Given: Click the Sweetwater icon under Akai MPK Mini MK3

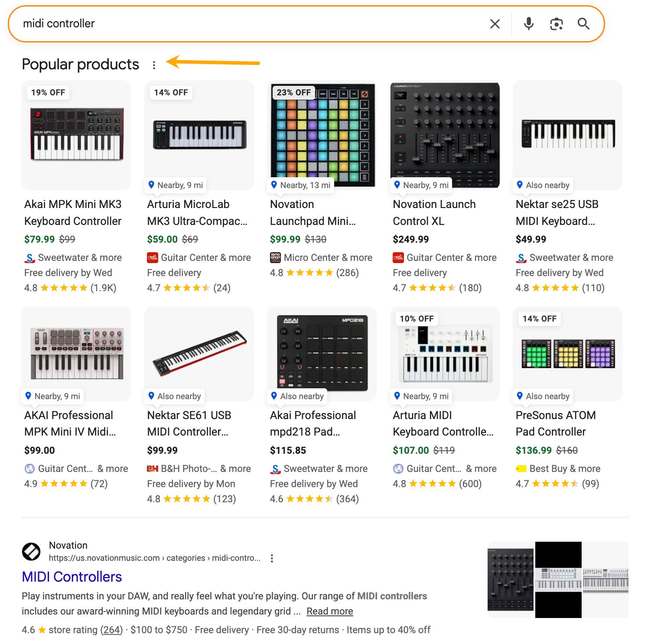Looking at the screenshot, I should coord(29,257).
